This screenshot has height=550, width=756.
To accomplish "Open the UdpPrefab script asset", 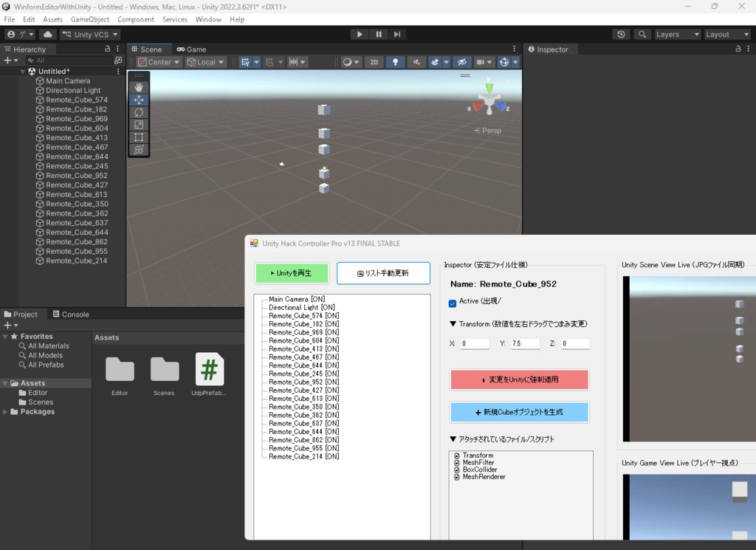I will click(209, 374).
